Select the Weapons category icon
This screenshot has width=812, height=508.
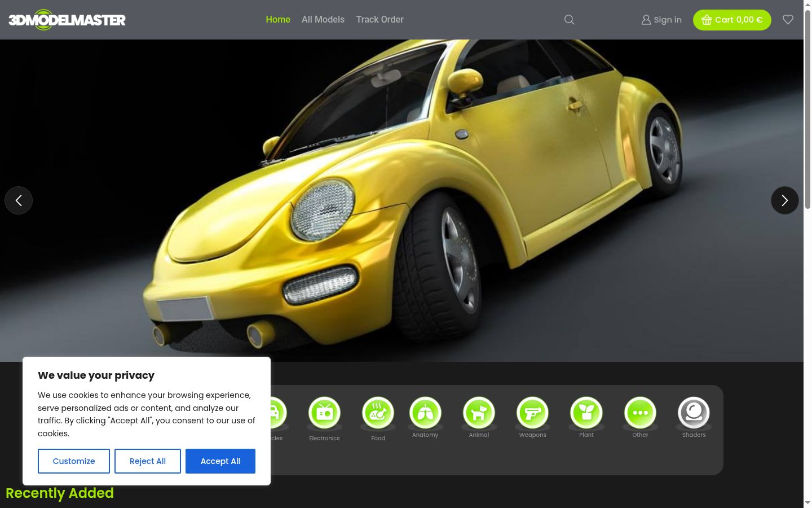coord(532,413)
